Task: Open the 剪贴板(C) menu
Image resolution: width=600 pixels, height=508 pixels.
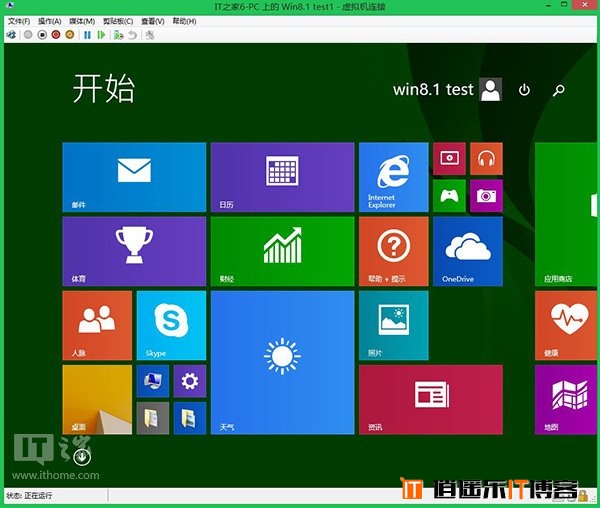Action: coord(118,21)
